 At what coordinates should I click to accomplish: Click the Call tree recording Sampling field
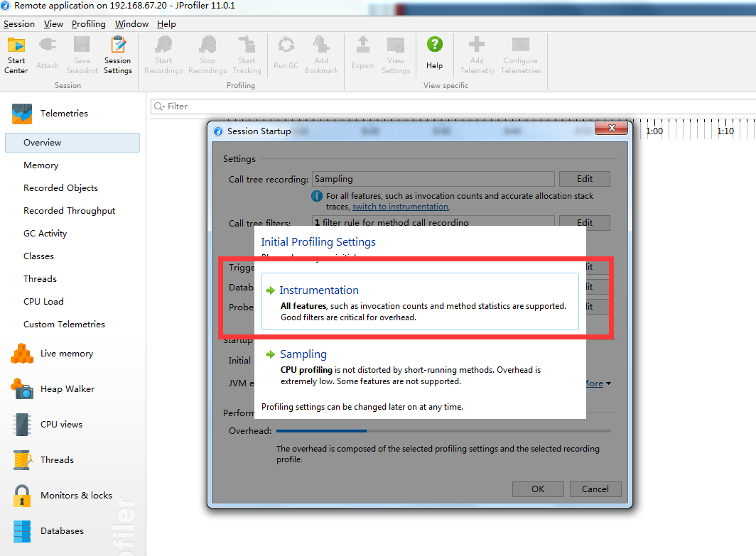433,179
